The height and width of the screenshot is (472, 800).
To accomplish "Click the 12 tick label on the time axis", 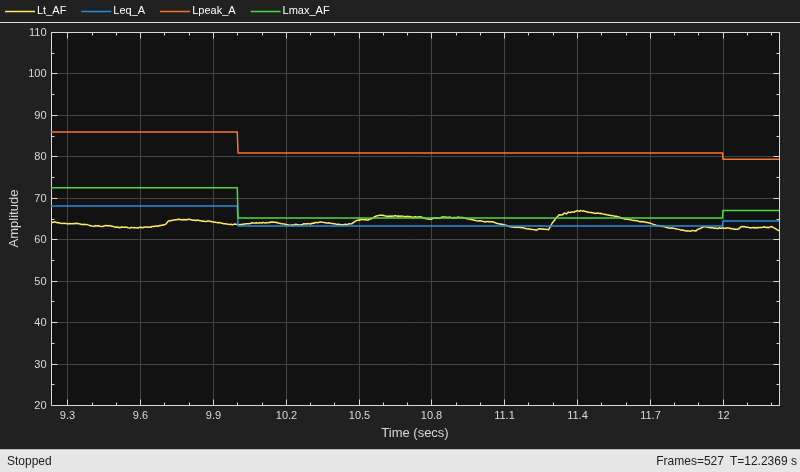I will pos(723,415).
